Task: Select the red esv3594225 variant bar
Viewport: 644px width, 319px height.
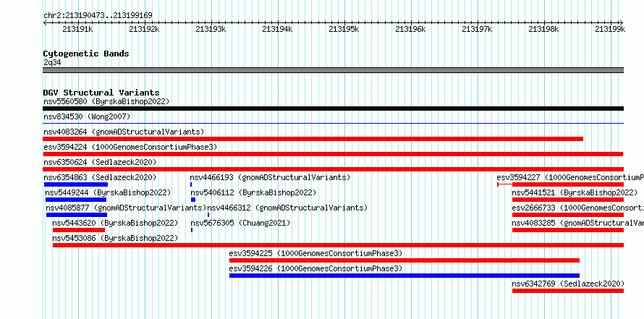Action: pyautogui.click(x=404, y=260)
